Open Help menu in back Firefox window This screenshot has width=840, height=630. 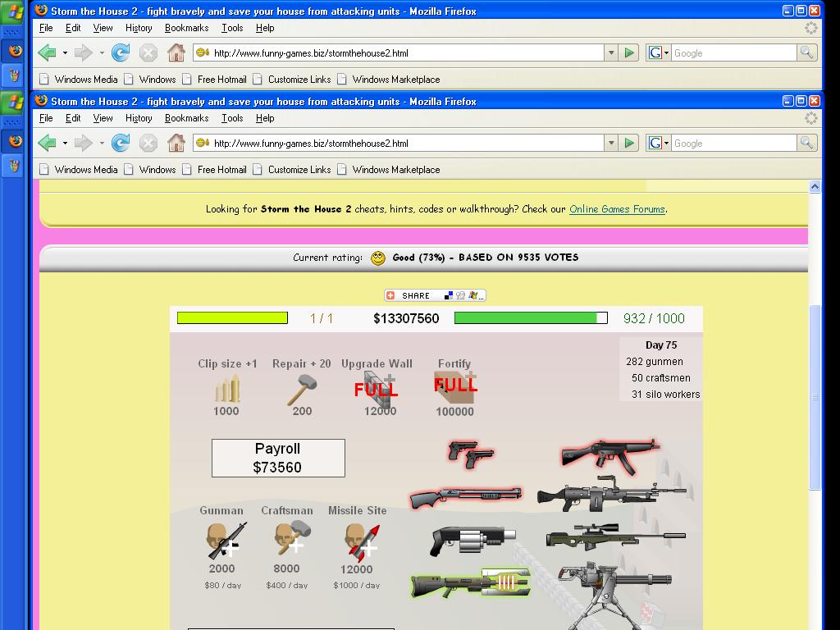(x=265, y=28)
